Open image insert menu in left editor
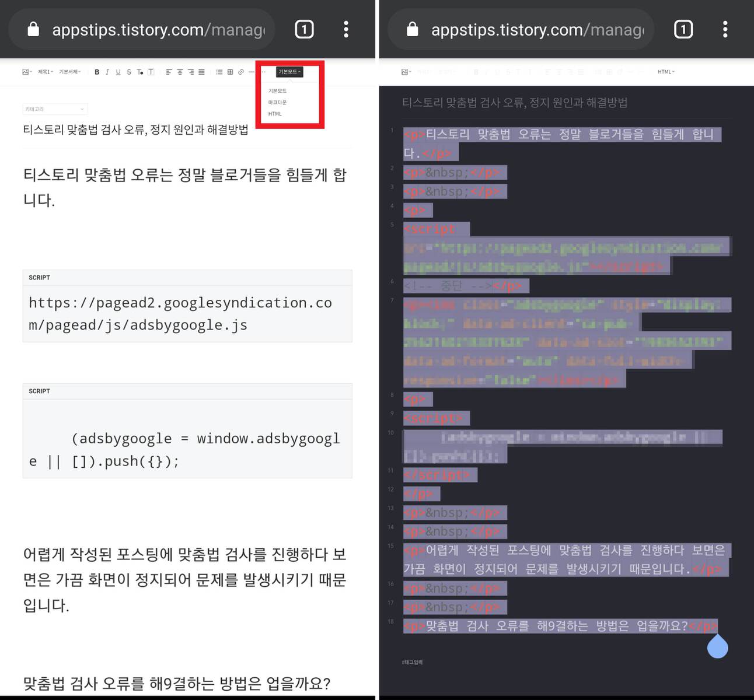The height and width of the screenshot is (700, 754). pyautogui.click(x=27, y=72)
